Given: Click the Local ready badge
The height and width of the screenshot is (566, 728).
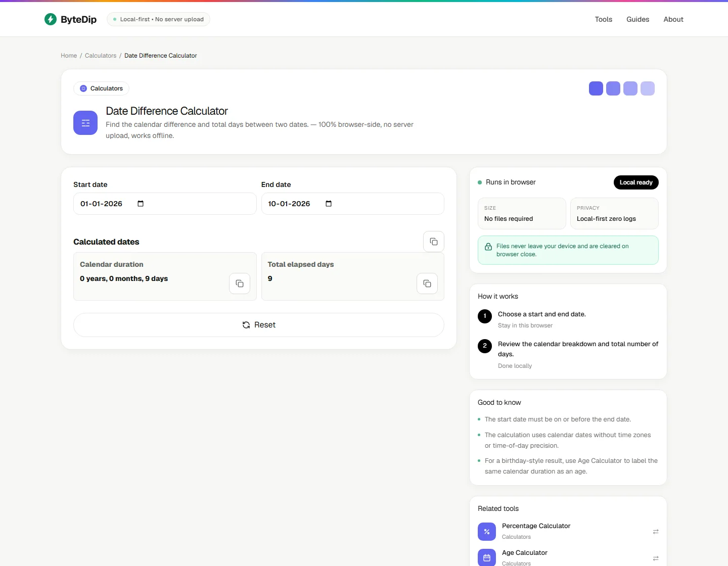Looking at the screenshot, I should [636, 182].
